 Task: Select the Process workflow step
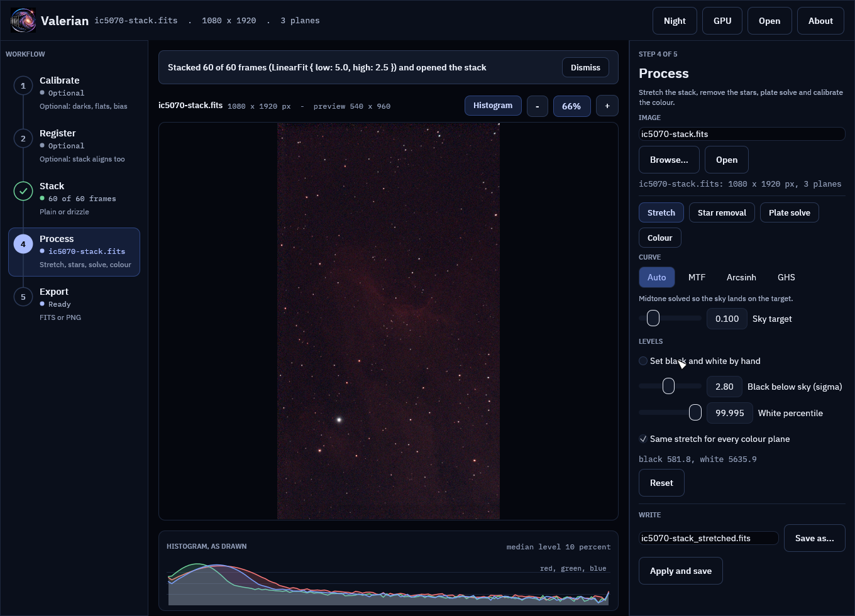(74, 251)
